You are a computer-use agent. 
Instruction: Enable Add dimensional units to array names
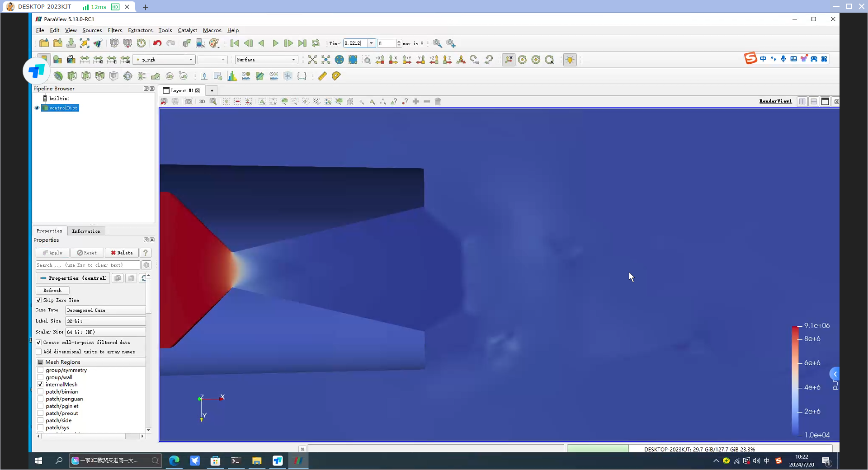pos(39,352)
